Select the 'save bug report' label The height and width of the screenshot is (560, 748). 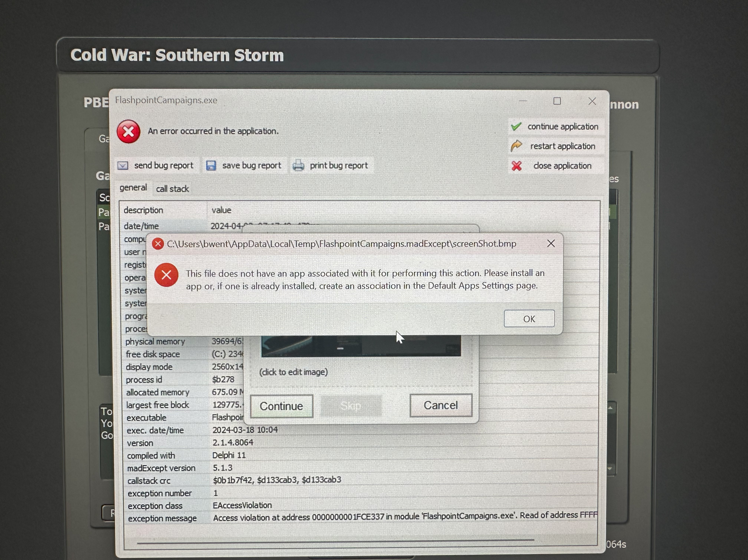(x=252, y=165)
